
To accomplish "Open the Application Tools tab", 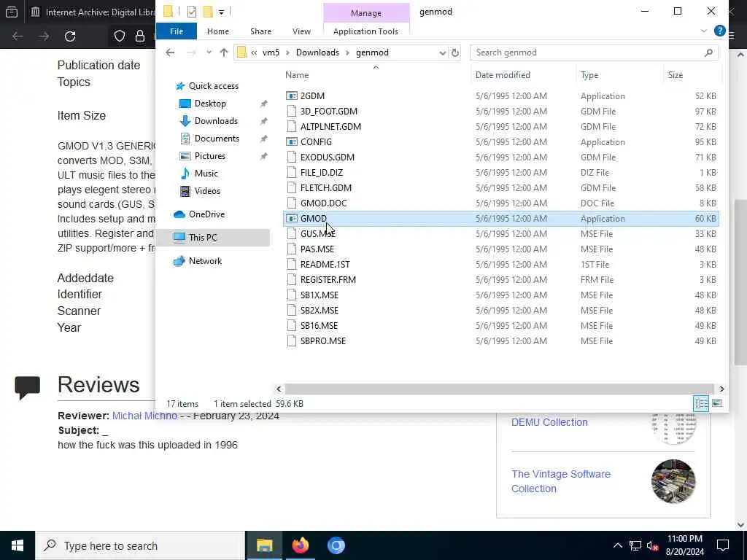I will (365, 31).
